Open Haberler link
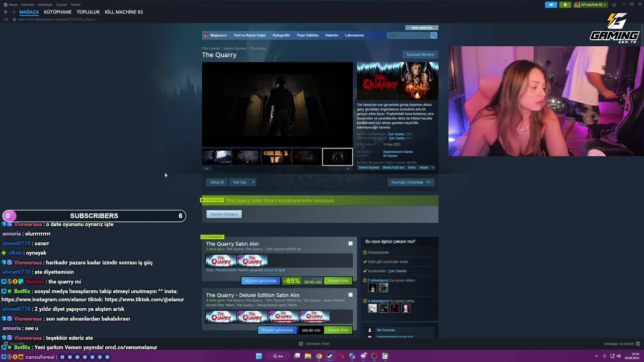The image size is (644, 362). (x=332, y=35)
